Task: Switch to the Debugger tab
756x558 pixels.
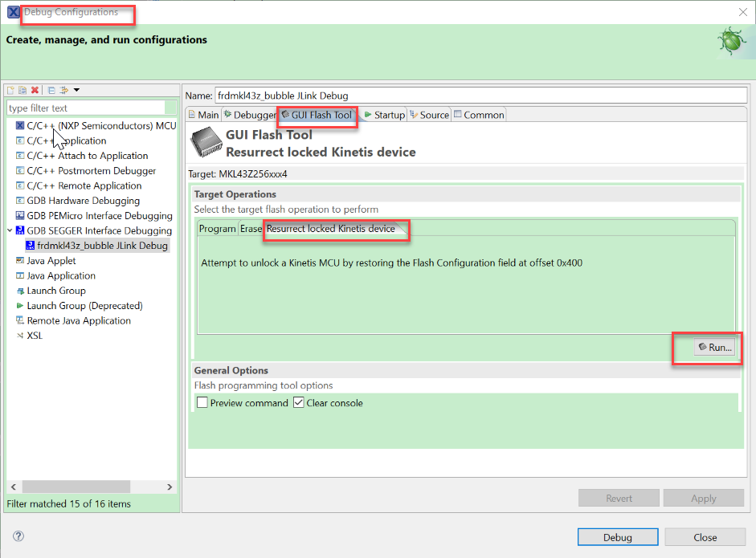Action: click(x=250, y=115)
